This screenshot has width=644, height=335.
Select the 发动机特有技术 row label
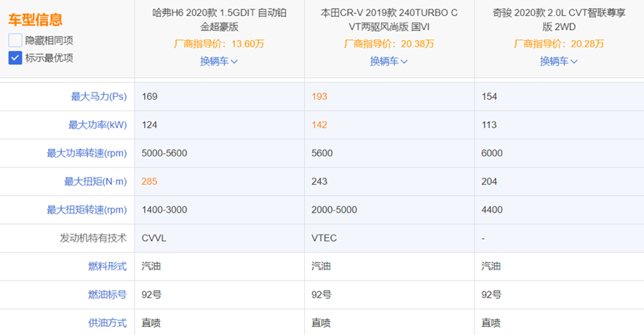(93, 238)
